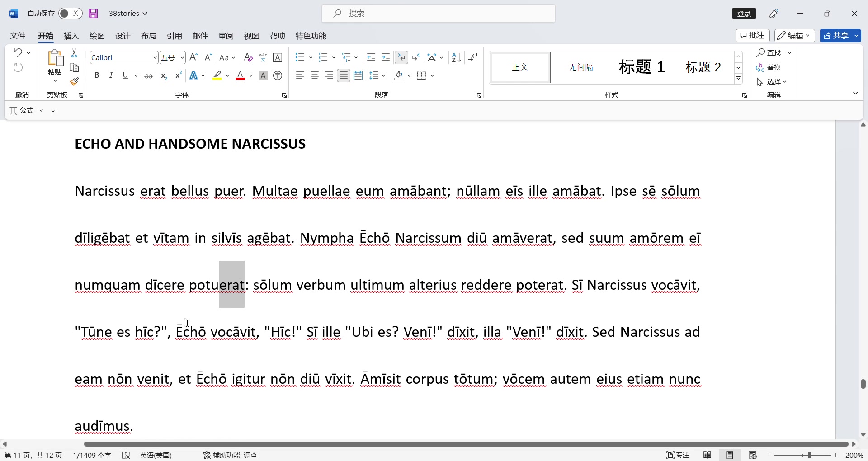The height and width of the screenshot is (461, 868).
Task: Increase font size with A-up icon
Action: pos(193,57)
